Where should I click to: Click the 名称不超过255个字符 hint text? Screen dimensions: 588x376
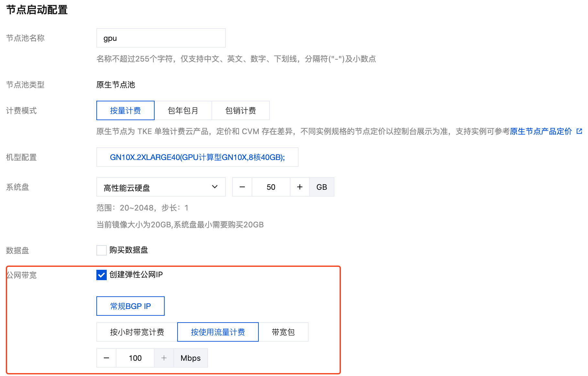[236, 59]
